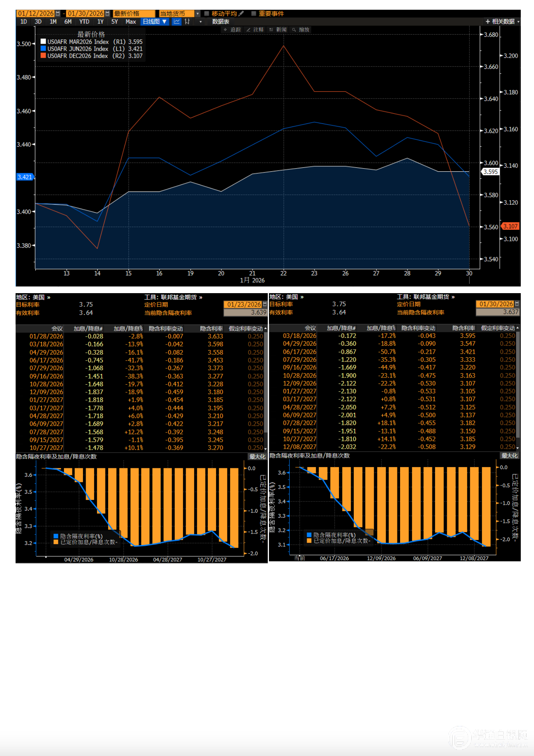Activate the 追踪 crosshair track tool
The image size is (534, 756).
pyautogui.click(x=232, y=30)
